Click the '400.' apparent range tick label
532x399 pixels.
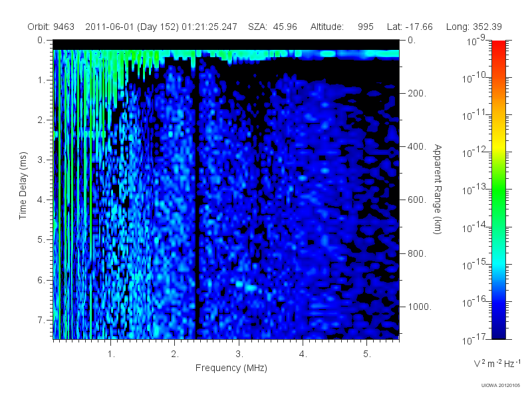(417, 146)
